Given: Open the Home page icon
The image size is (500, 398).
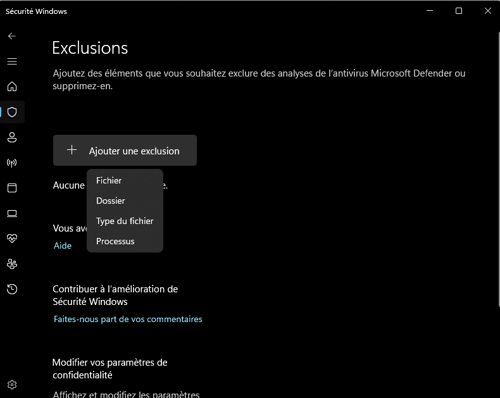Looking at the screenshot, I should tap(12, 87).
